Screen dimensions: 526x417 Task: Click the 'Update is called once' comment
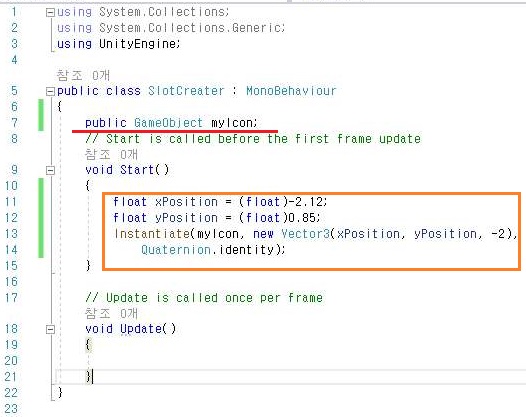(x=204, y=298)
